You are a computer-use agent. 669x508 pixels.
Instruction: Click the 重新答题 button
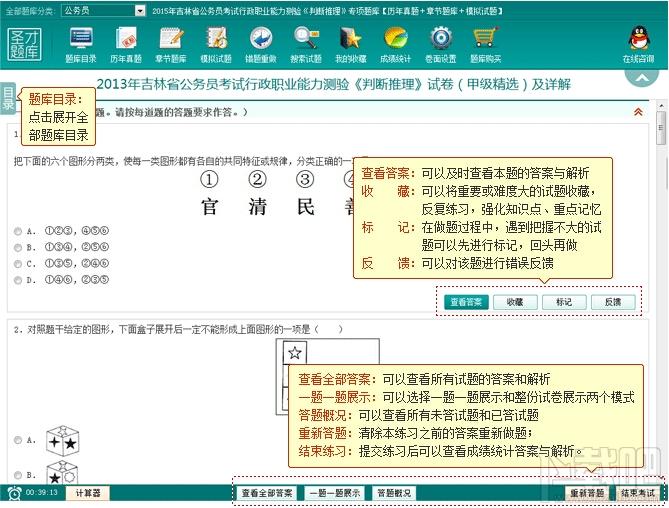coord(587,493)
